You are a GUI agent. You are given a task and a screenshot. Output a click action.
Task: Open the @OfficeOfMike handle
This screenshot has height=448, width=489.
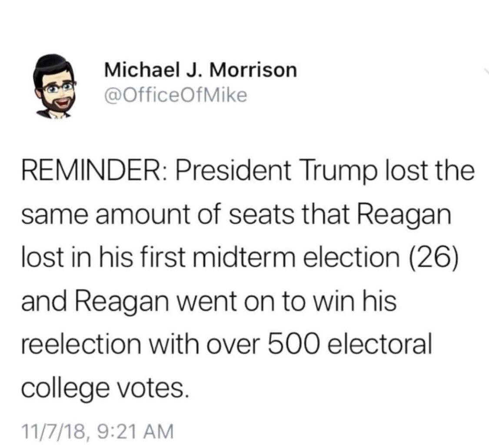176,96
